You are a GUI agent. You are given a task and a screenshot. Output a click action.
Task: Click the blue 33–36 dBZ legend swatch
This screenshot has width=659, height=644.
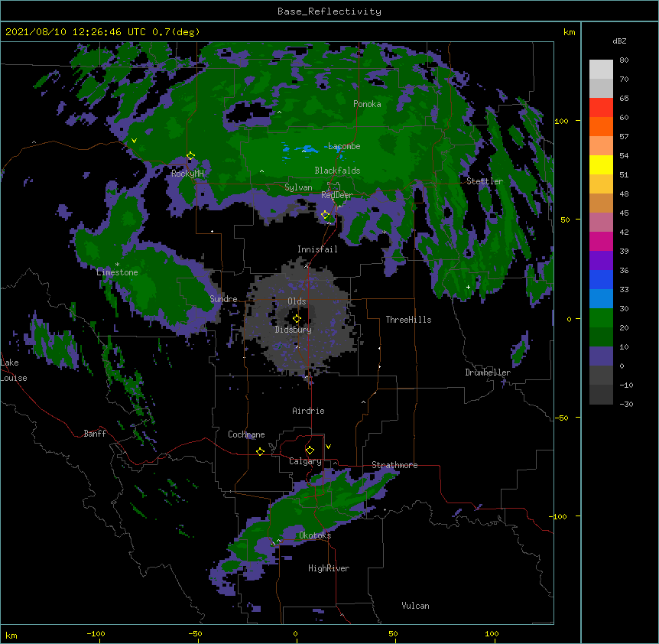[x=601, y=279]
